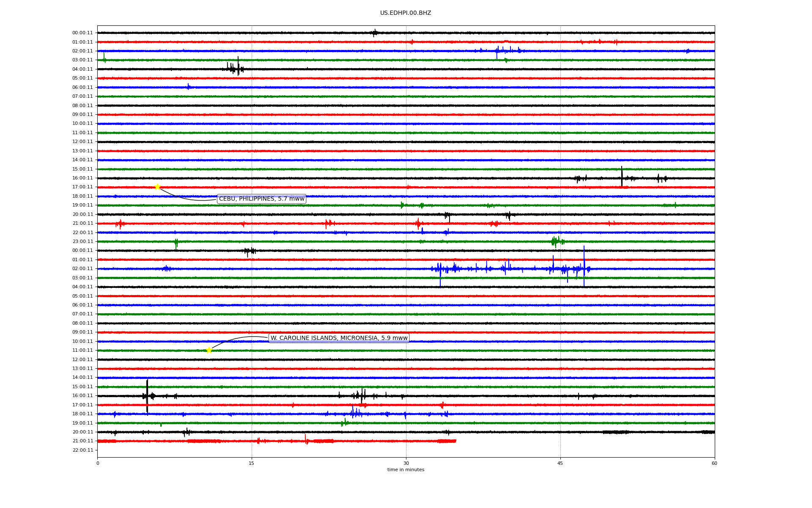Click the first 00:00:11 time label
Screen dimensions: 812x508
pos(82,33)
